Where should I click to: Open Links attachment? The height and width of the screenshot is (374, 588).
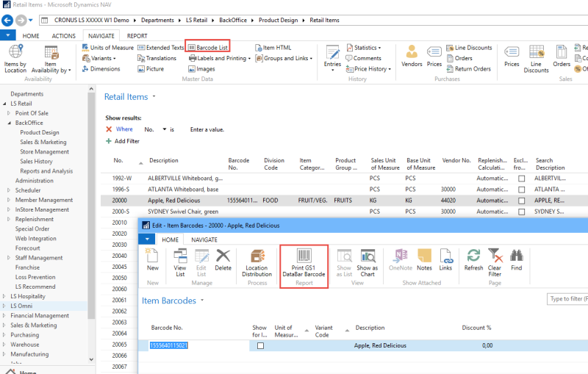point(445,259)
